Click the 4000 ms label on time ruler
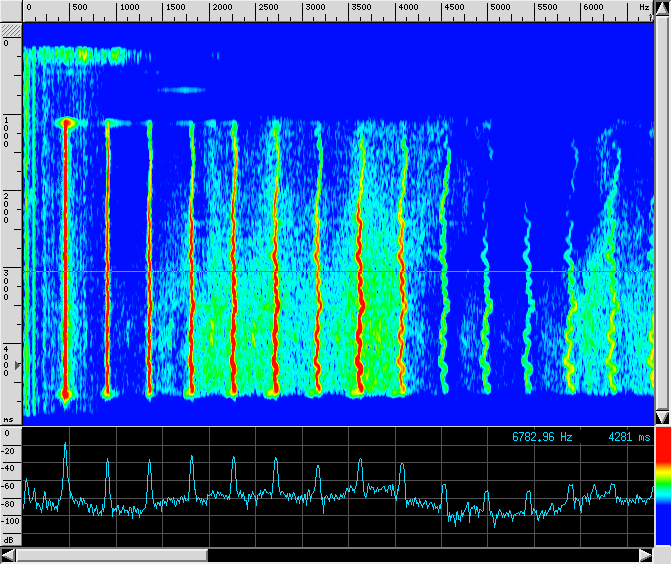Viewport: 671px width, 564px height. (x=8, y=359)
